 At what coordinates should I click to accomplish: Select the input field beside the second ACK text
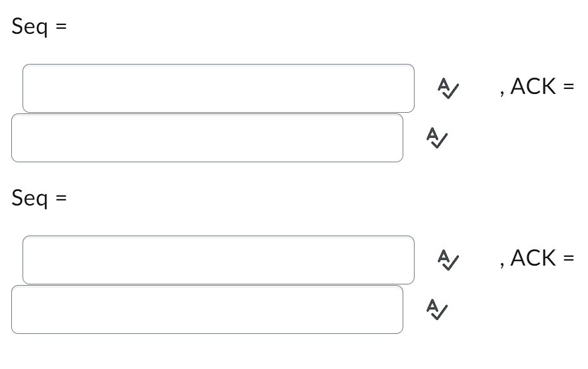(219, 259)
